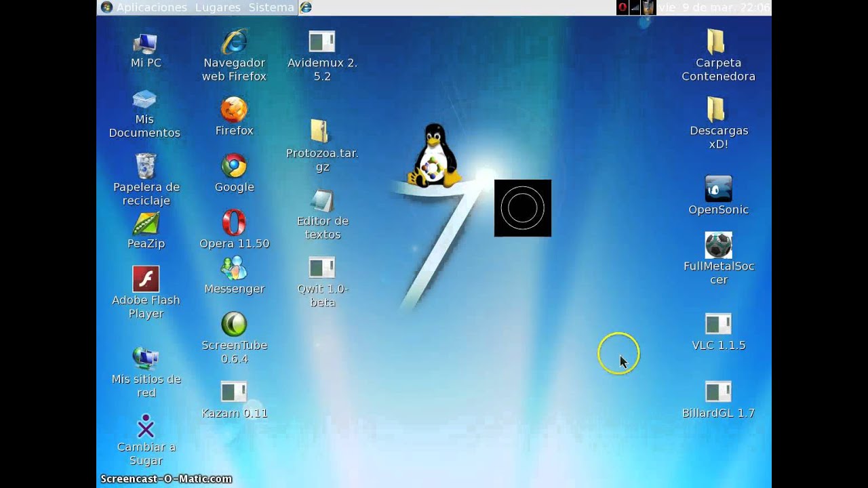This screenshot has height=488, width=868.
Task: Click the Opera tray icon in panel
Action: tap(623, 7)
